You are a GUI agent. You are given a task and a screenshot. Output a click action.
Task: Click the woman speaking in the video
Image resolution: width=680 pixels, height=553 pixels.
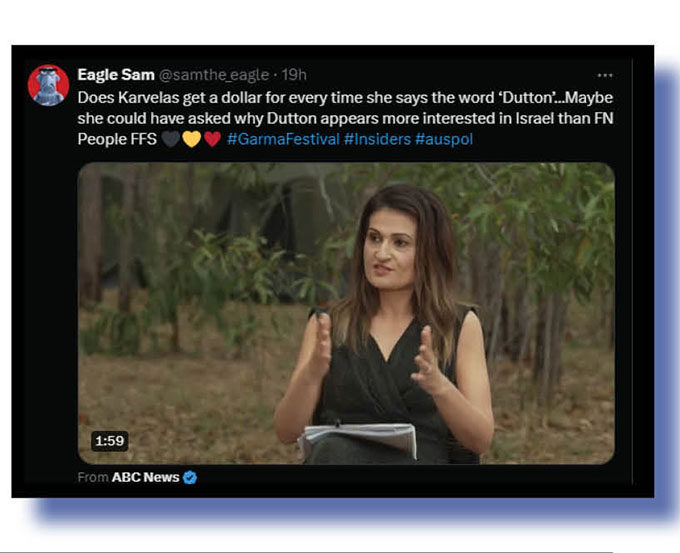[384, 323]
